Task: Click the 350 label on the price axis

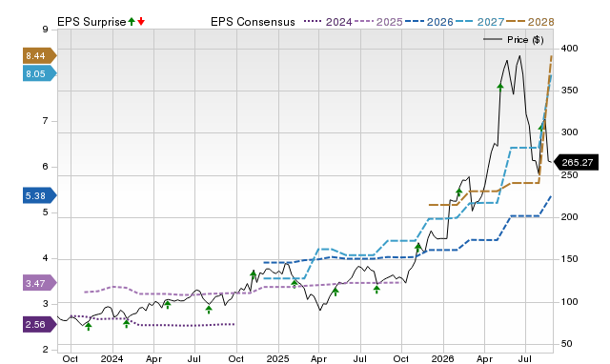Action: 569,91
